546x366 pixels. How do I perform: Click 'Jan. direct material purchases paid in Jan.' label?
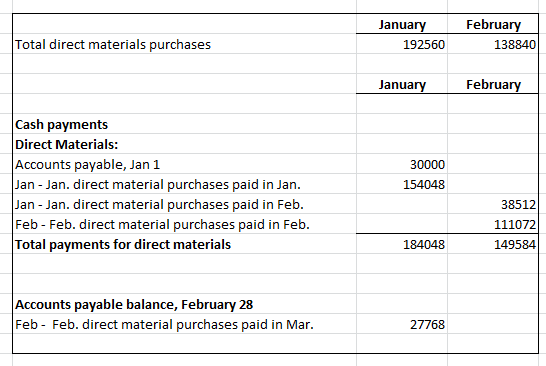157,185
